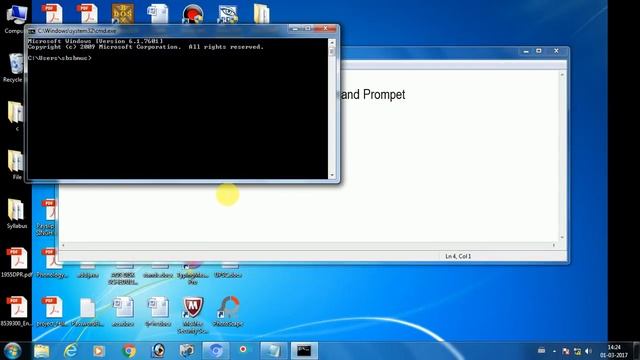
Task: Launch Google Chrome from the taskbar
Action: click(x=129, y=351)
